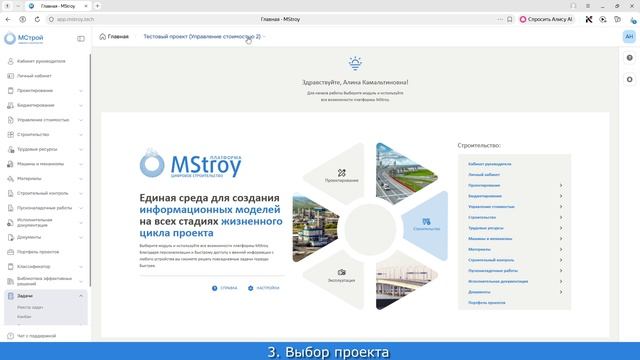The width and height of the screenshot is (640, 360).
Task: Open Материалы link in right list
Action: click(479, 249)
